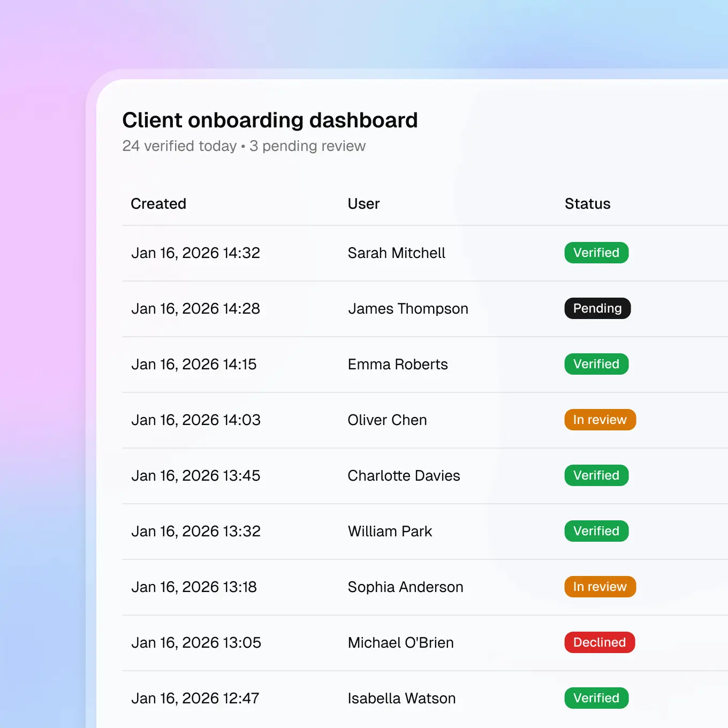Open Michael O'Brien's record
Image resolution: width=728 pixels, height=728 pixels.
pos(400,643)
